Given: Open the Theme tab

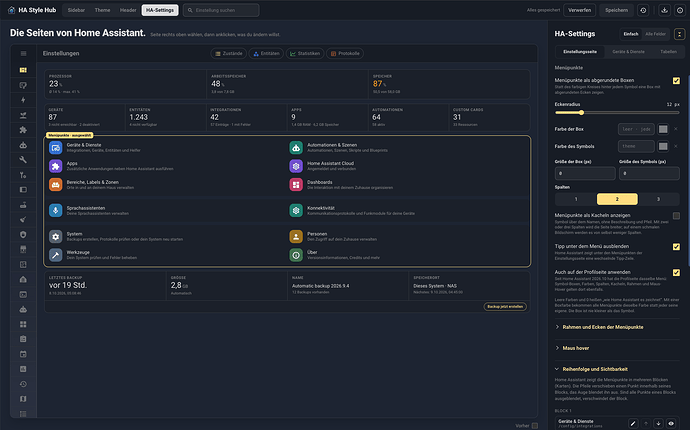Looking at the screenshot, I should click(103, 10).
